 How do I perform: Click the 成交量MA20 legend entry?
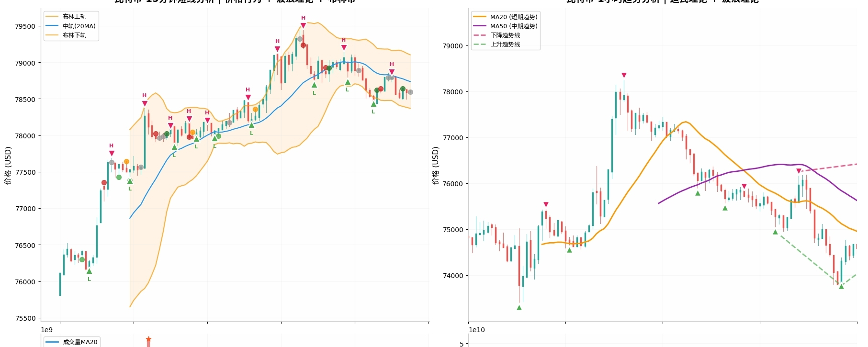point(71,342)
